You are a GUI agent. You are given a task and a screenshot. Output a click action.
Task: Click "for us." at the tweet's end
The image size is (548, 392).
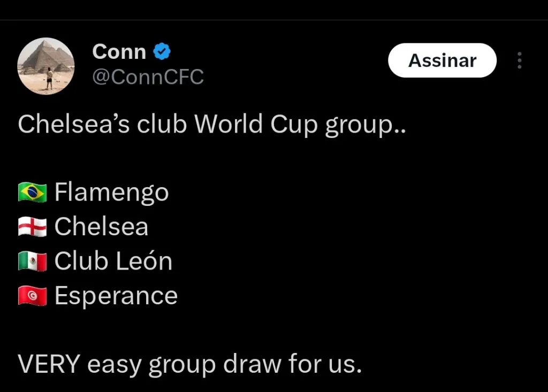pyautogui.click(x=325, y=365)
